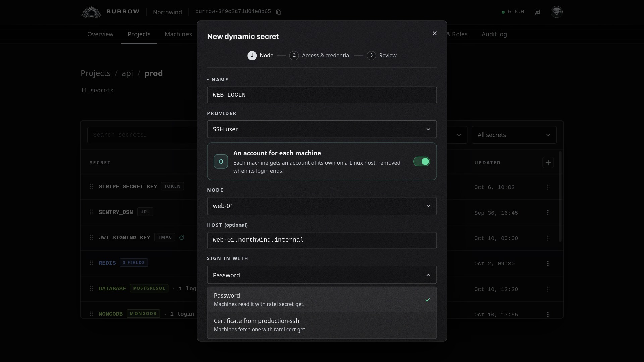The height and width of the screenshot is (362, 644).
Task: Click the Burrow logo icon
Action: (x=91, y=12)
